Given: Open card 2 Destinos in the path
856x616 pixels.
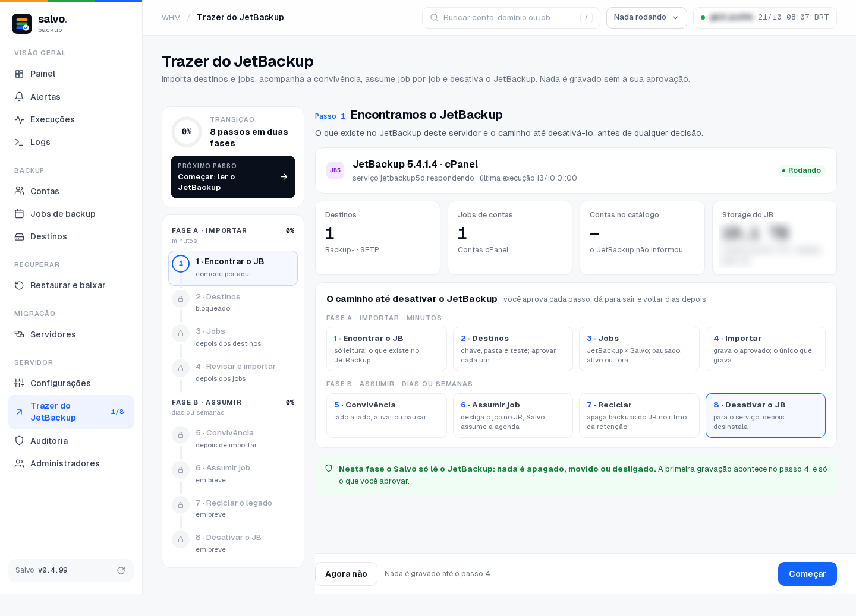Looking at the screenshot, I should coord(513,349).
